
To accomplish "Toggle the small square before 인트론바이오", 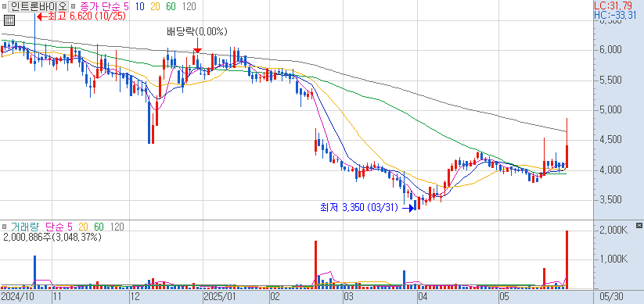I will point(4,6).
